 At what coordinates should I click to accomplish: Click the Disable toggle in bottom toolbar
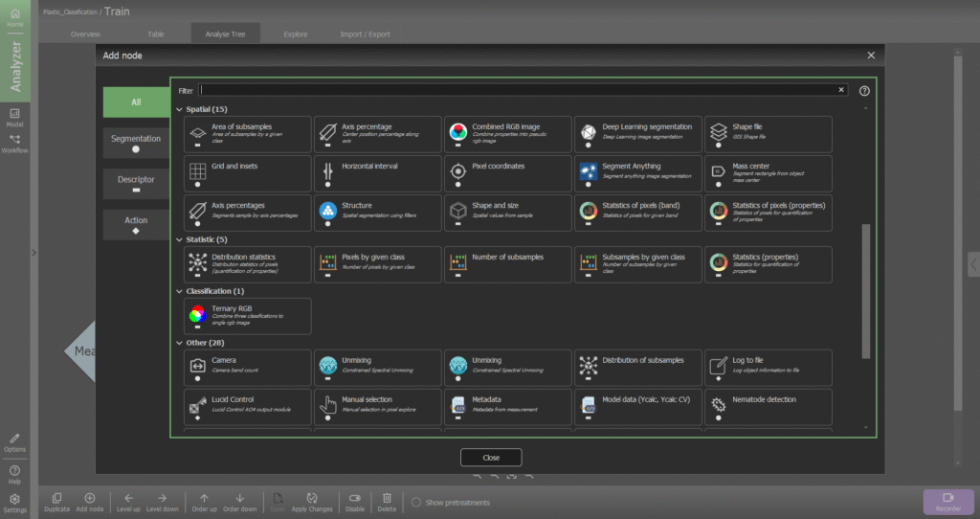pyautogui.click(x=354, y=502)
